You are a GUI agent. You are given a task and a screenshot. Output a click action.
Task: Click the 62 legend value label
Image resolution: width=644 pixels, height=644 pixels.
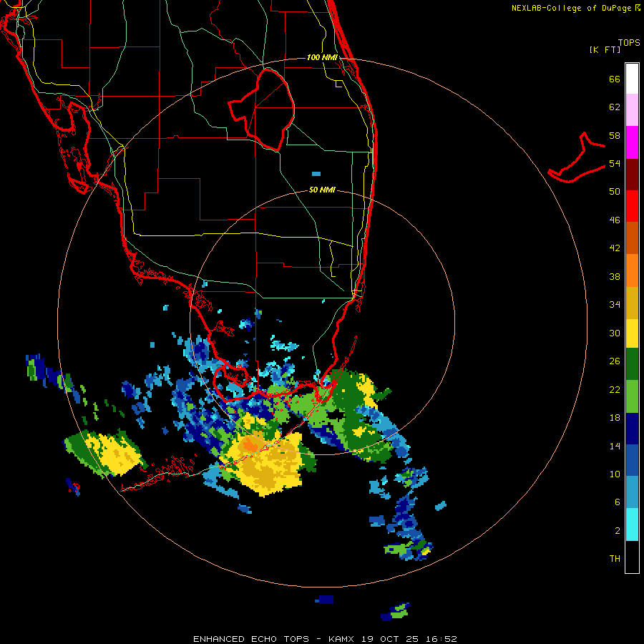[615, 107]
